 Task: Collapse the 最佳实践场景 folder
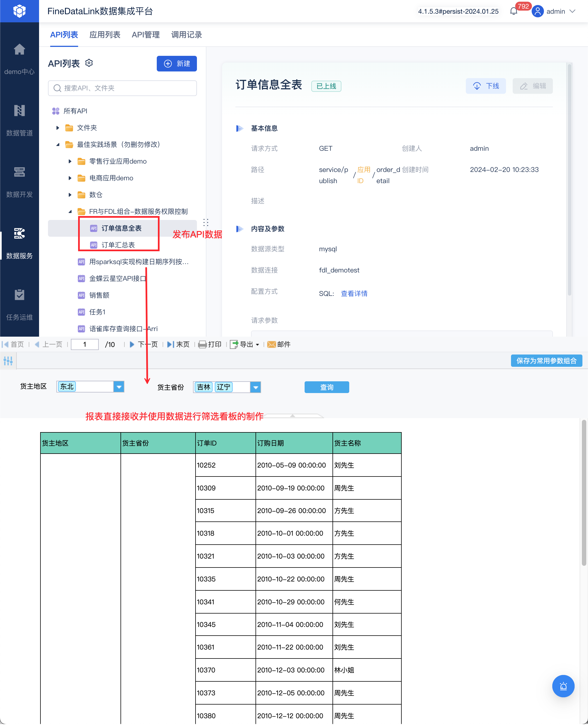click(x=57, y=145)
